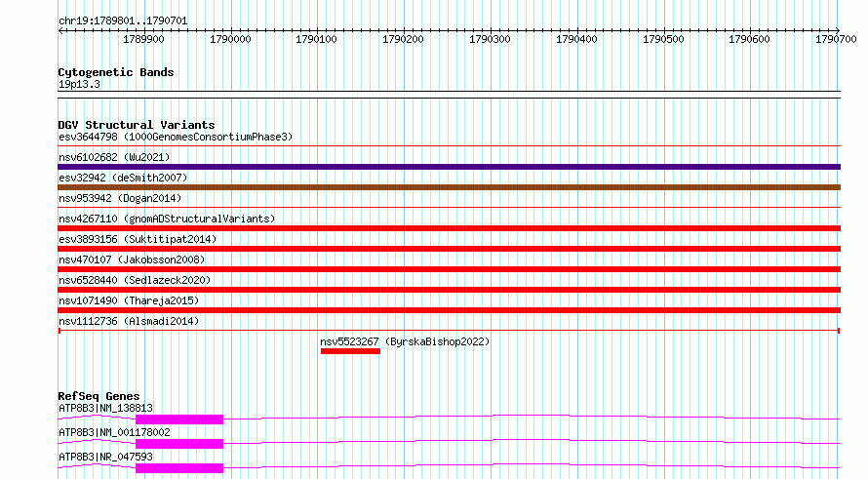Click the chr19:1789801..1790701 region label

(x=123, y=21)
